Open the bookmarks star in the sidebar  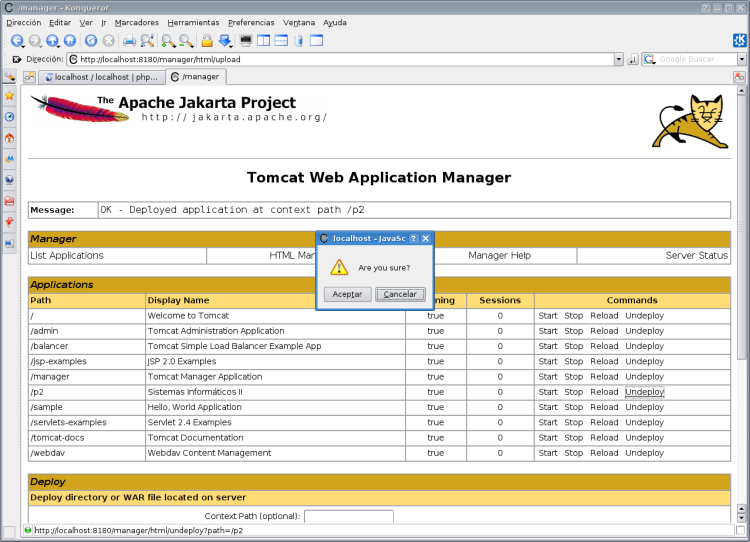pos(9,96)
